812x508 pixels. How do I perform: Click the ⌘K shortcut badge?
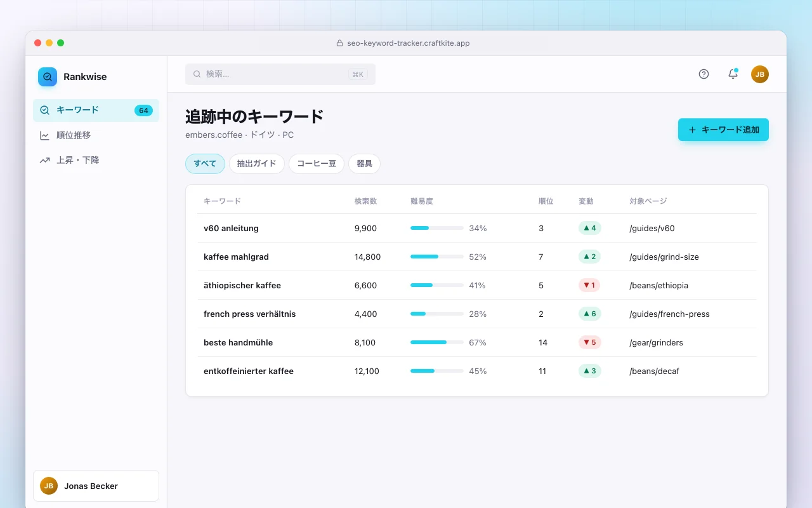[358, 74]
